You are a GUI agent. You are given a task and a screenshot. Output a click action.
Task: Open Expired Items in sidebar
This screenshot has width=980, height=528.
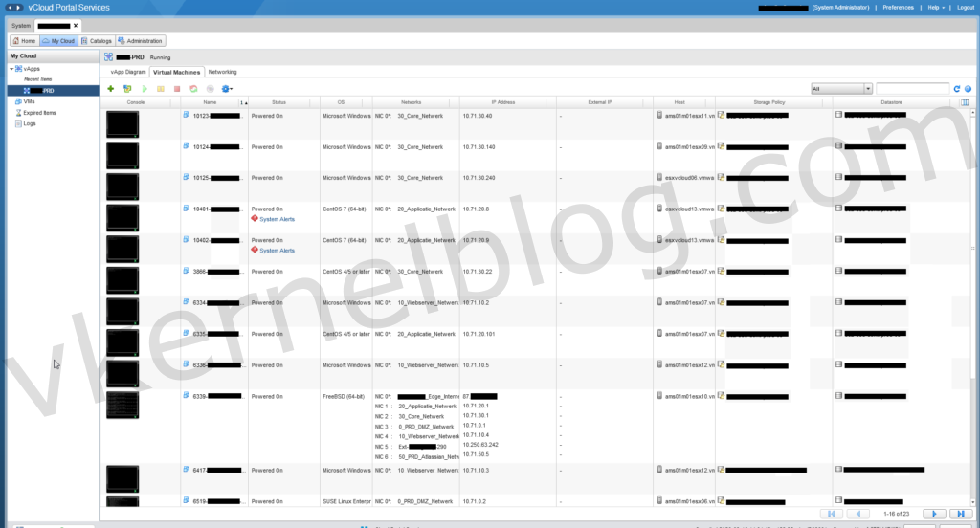(x=39, y=113)
